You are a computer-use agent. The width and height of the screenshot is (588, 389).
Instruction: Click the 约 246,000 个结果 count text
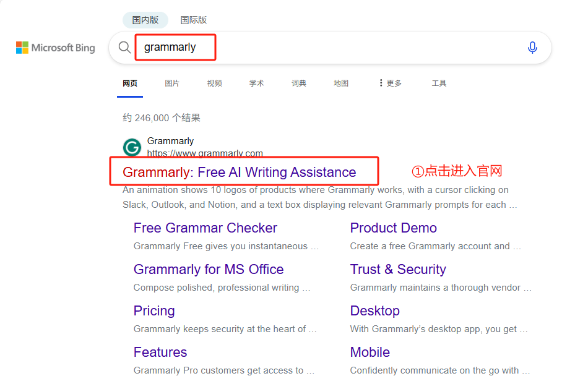point(162,118)
